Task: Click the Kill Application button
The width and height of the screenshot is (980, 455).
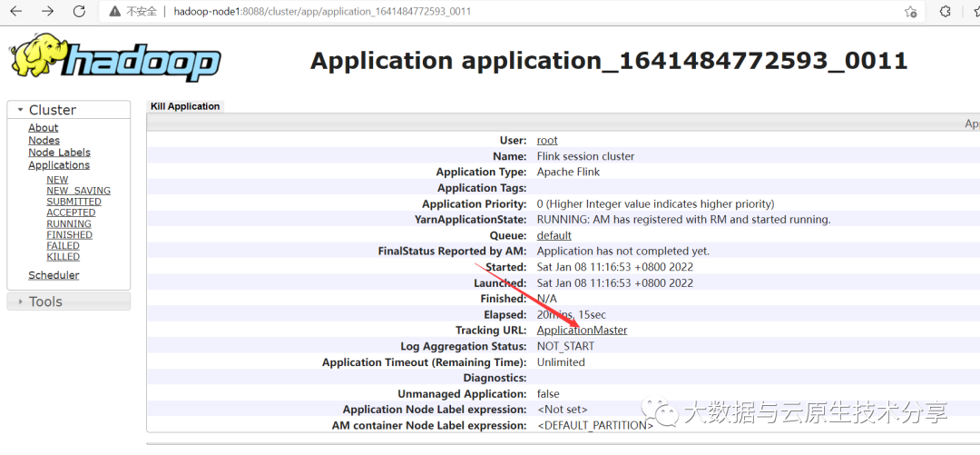Action: tap(185, 106)
